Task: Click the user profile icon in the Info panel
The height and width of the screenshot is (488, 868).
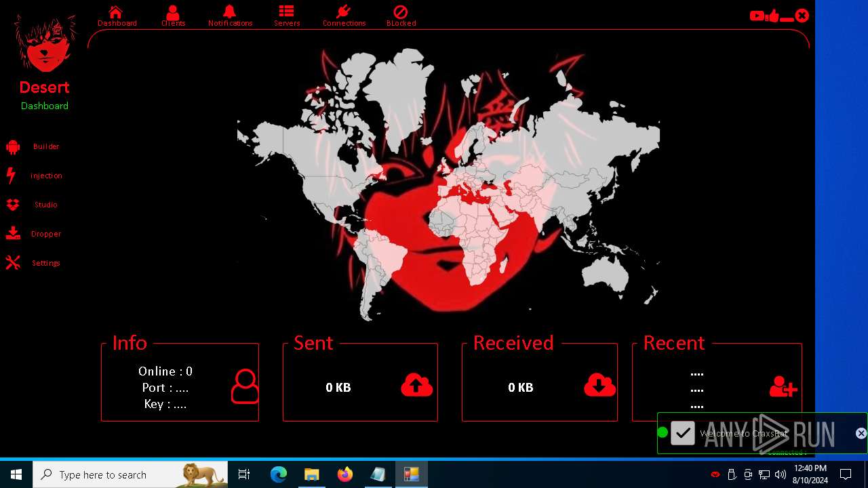Action: [x=245, y=386]
